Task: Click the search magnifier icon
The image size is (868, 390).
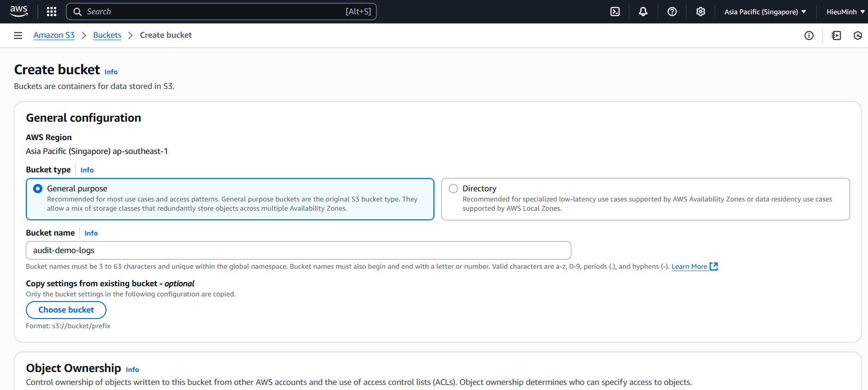Action: pos(77,12)
